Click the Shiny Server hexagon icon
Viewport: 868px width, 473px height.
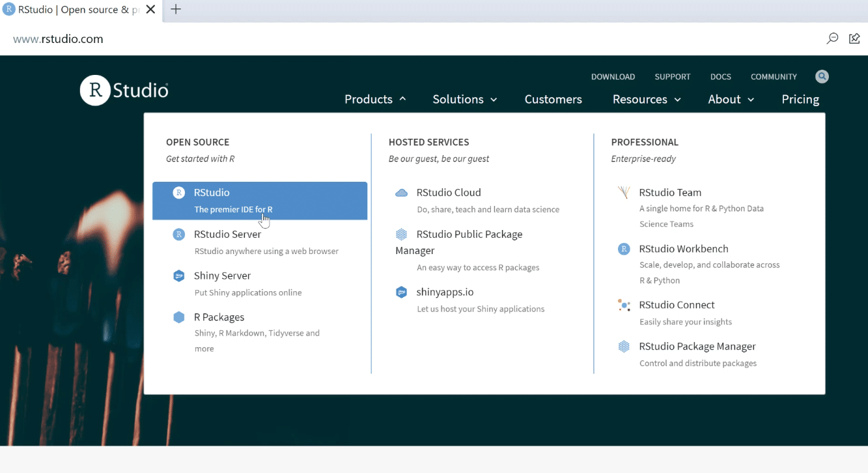[x=178, y=276]
